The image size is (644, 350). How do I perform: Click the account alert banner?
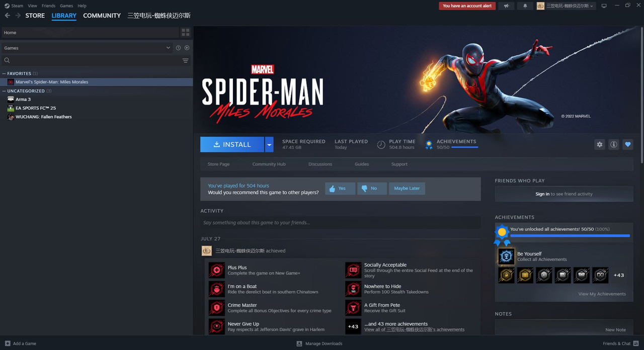[x=467, y=6]
